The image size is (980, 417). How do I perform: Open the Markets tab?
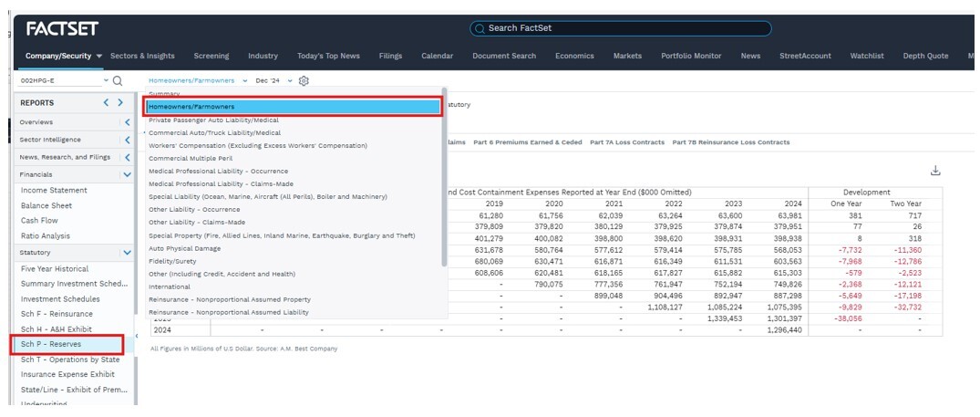point(627,56)
